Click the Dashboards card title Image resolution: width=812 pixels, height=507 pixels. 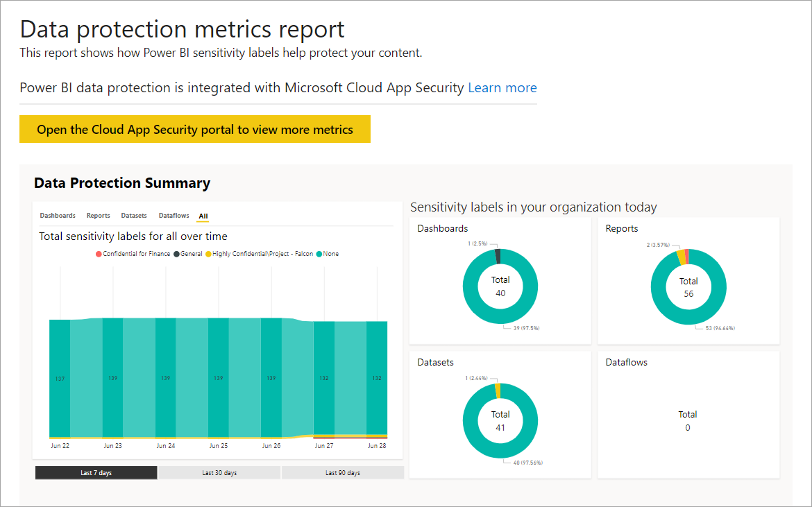442,229
